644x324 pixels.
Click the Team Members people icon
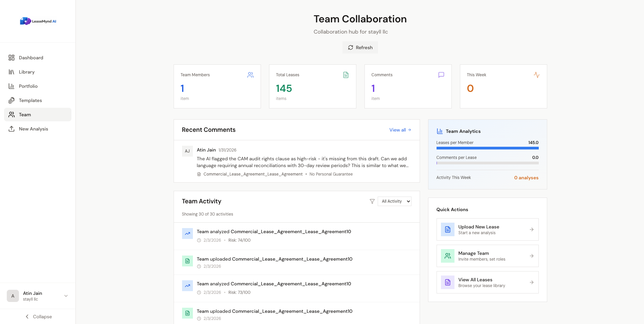[250, 75]
